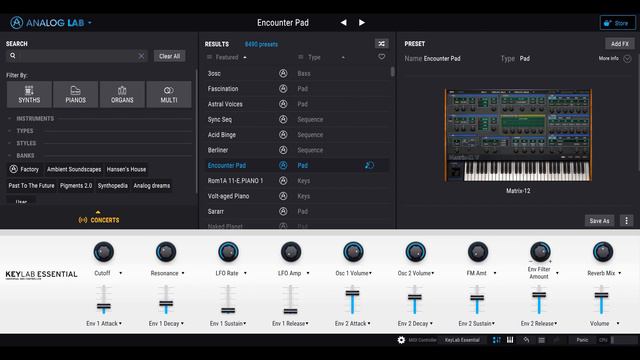
Task: Collapse the Banks filter section
Action: pos(25,156)
